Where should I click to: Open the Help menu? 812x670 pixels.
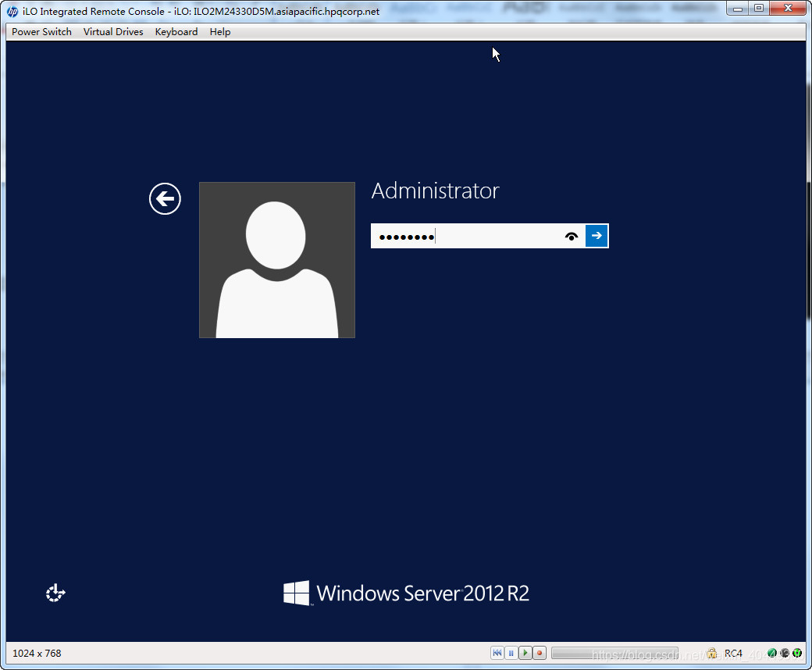219,31
